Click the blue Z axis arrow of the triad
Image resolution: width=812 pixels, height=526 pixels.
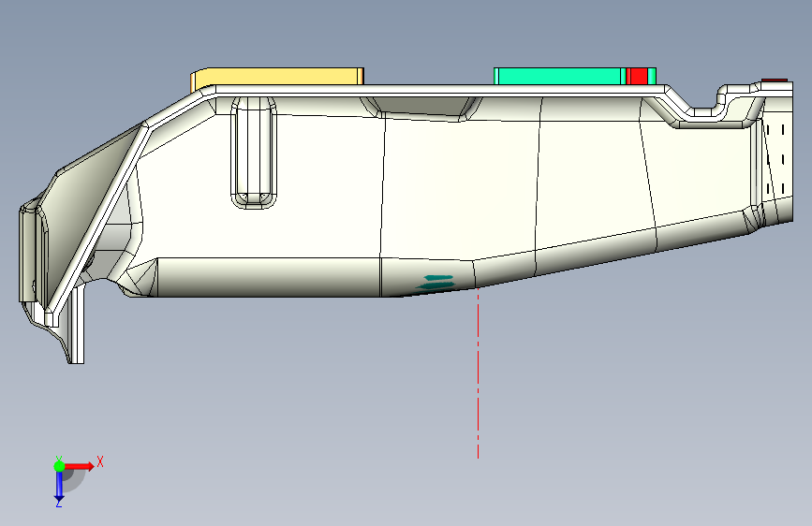tap(59, 486)
